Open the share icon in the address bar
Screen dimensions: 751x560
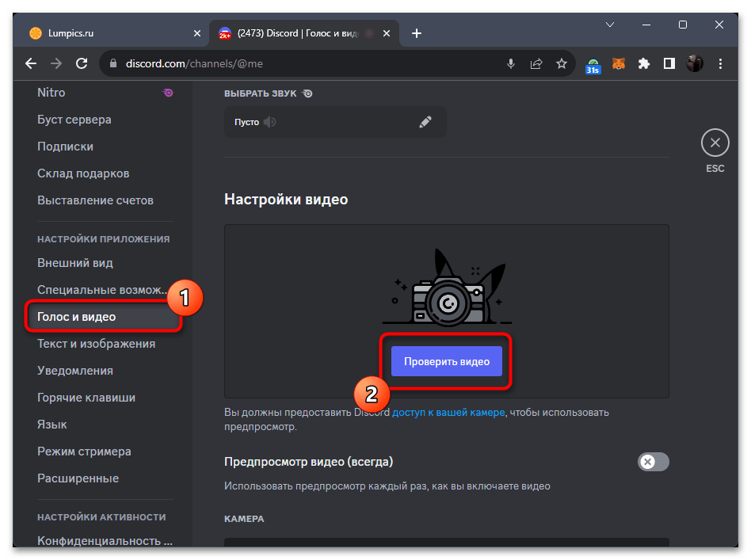click(536, 63)
